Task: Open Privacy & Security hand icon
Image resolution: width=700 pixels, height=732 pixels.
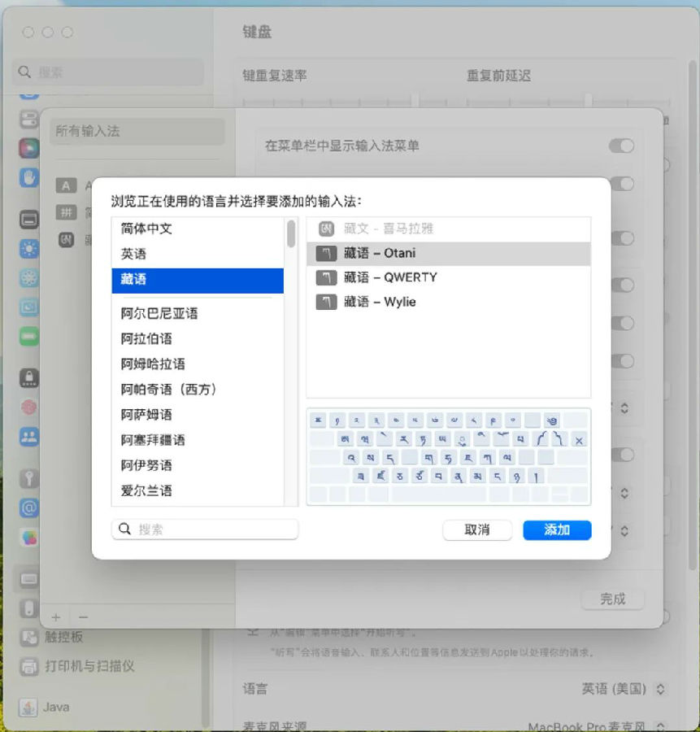Action: pyautogui.click(x=29, y=178)
